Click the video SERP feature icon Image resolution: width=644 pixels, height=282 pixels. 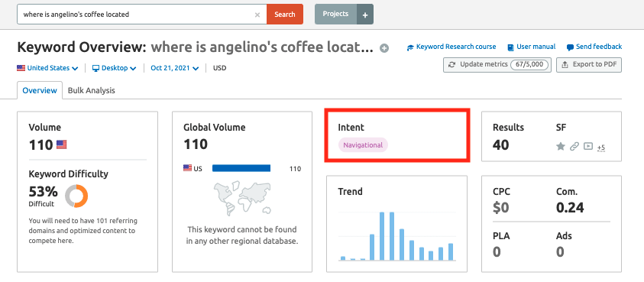click(x=588, y=145)
